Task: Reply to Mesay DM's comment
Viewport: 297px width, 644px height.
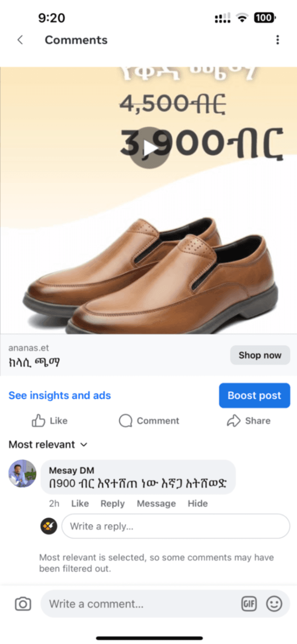Action: [113, 503]
